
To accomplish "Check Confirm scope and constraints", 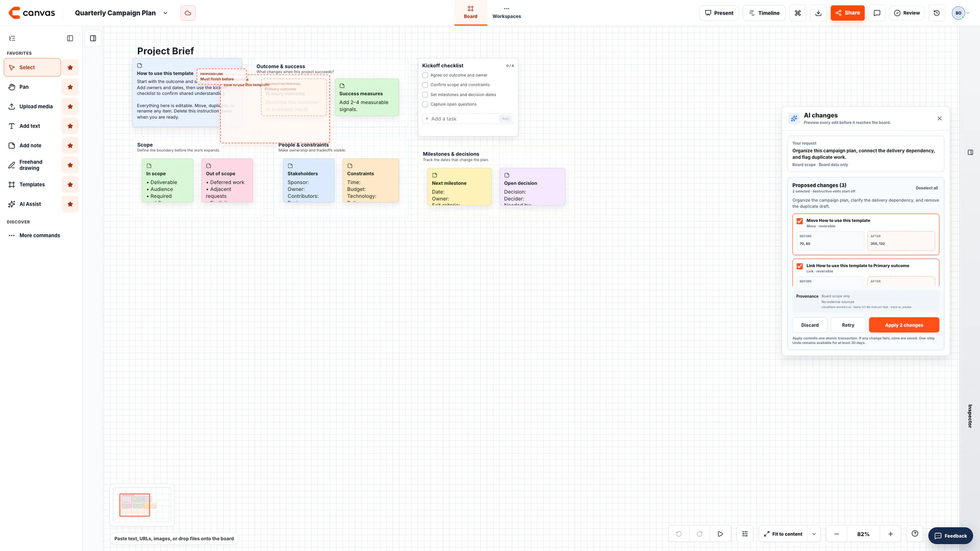I will click(x=425, y=85).
